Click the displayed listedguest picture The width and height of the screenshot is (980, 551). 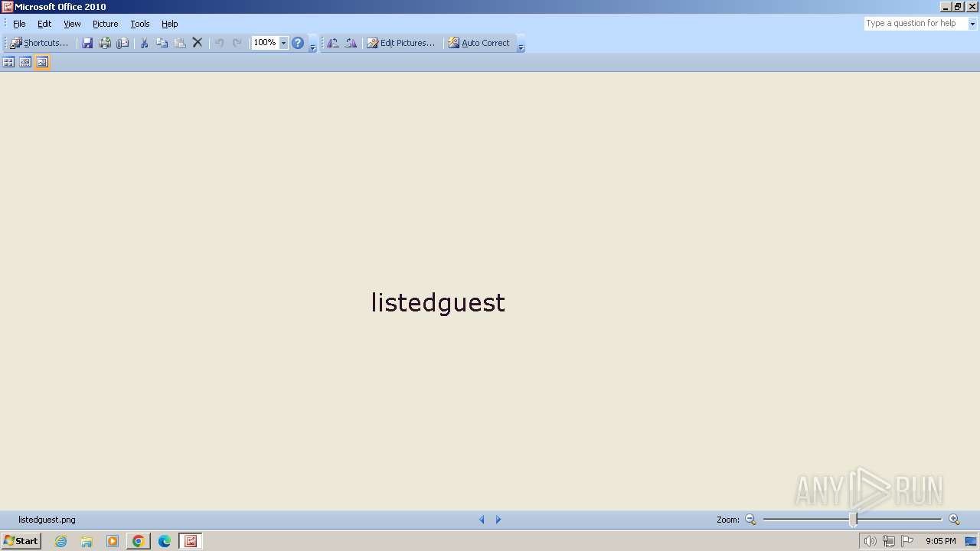438,303
